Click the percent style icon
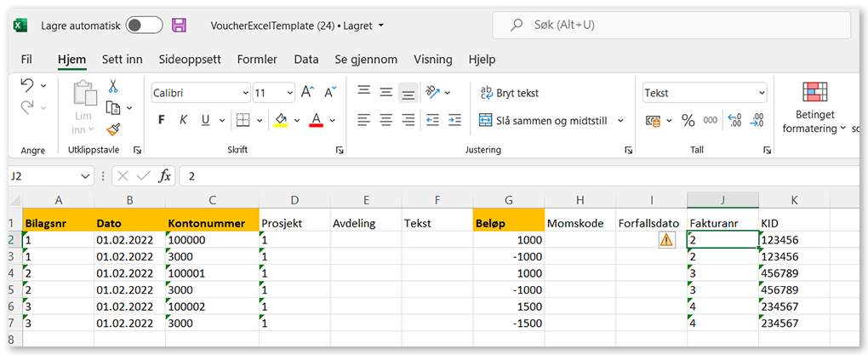This screenshot has width=868, height=355. [x=688, y=120]
